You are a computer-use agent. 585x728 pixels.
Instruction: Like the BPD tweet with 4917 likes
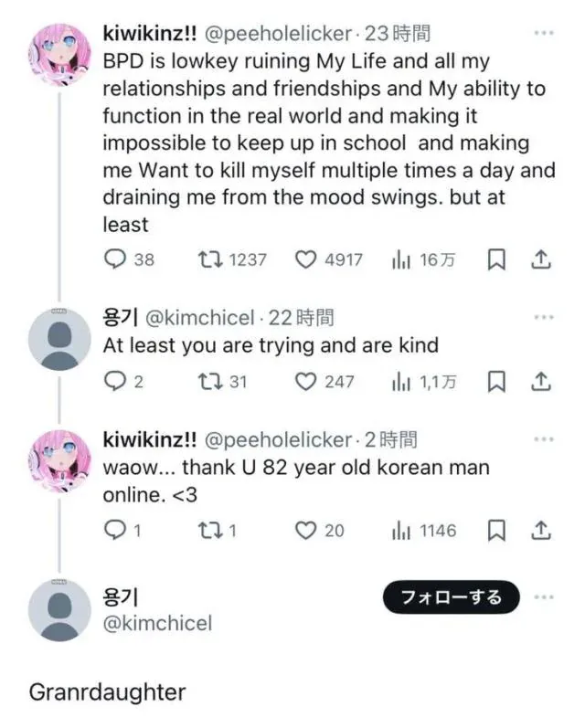305,259
